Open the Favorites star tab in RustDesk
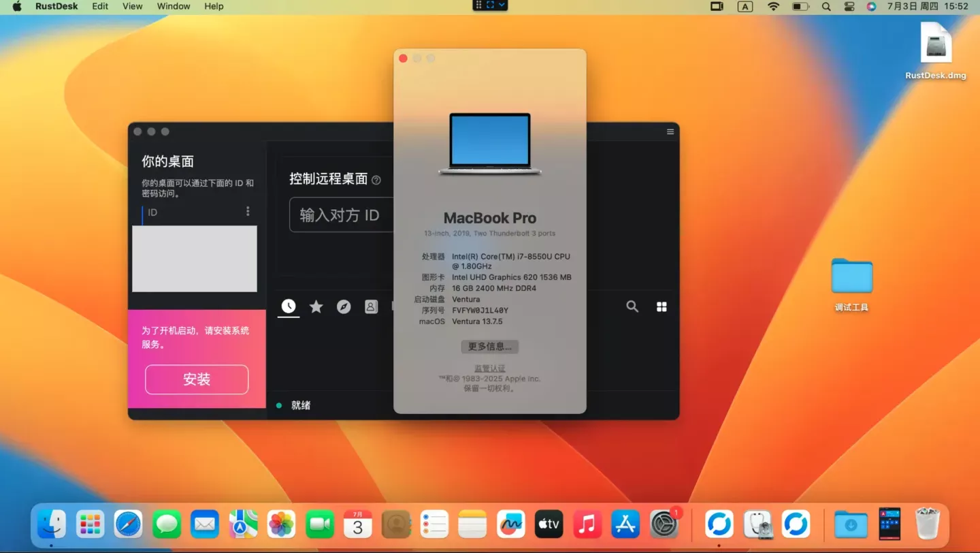 click(x=316, y=306)
